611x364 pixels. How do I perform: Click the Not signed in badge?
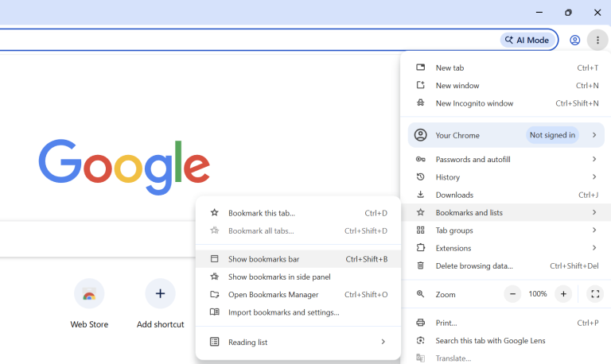tap(552, 135)
